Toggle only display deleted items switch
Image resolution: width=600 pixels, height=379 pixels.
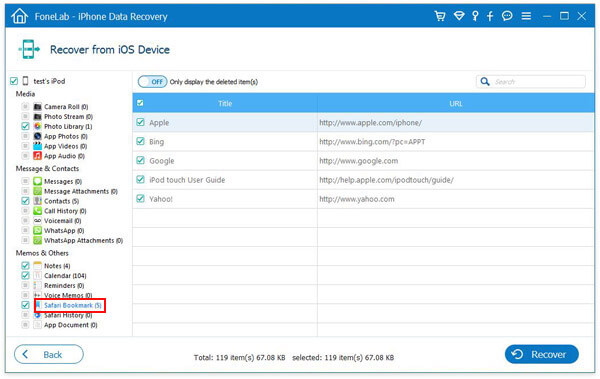point(152,82)
